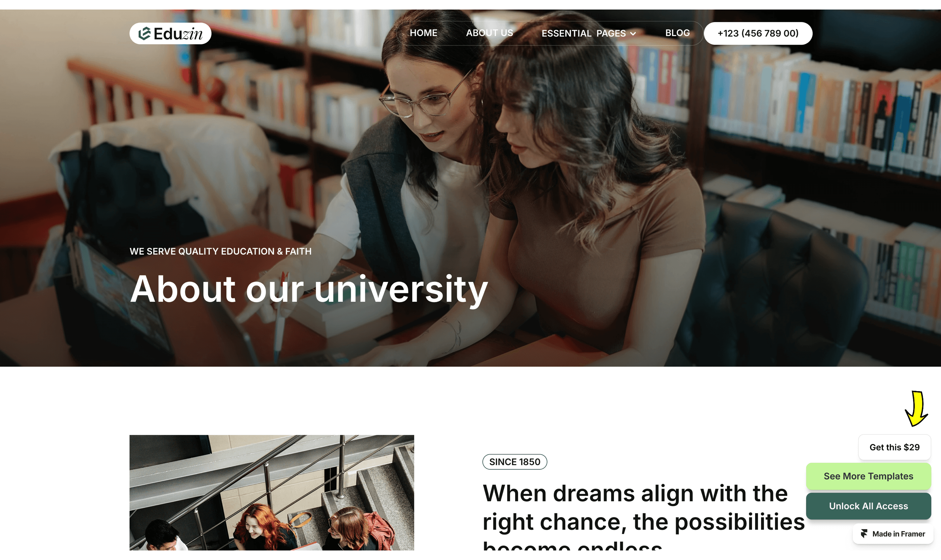Open the Essential Pages menu

coord(589,33)
